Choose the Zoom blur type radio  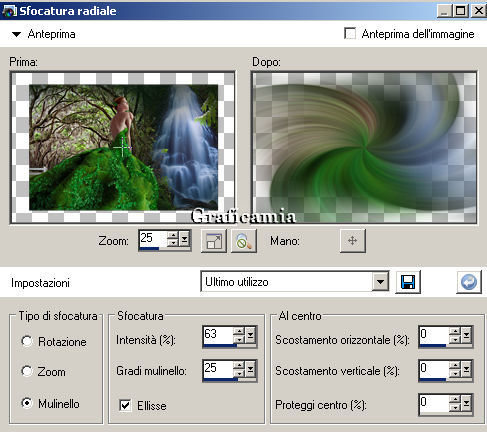(27, 371)
